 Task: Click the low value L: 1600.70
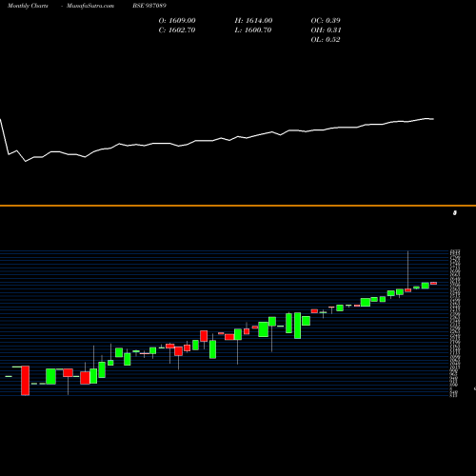(253, 30)
